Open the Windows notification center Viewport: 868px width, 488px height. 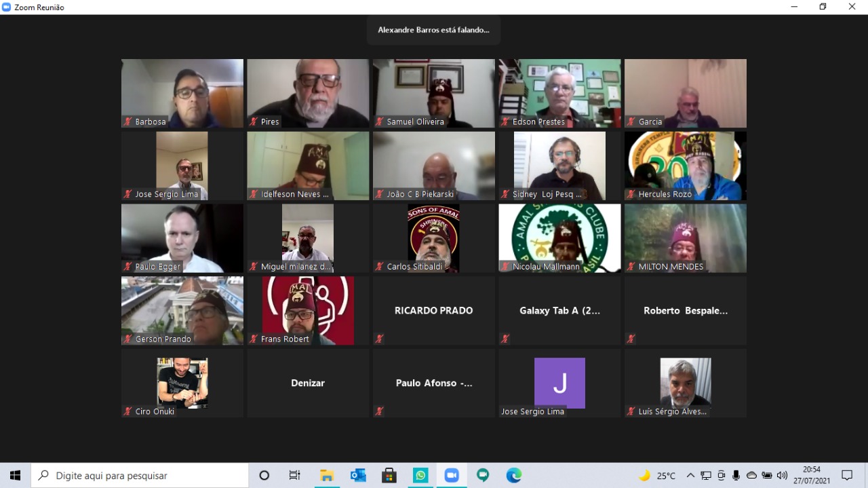(x=847, y=476)
